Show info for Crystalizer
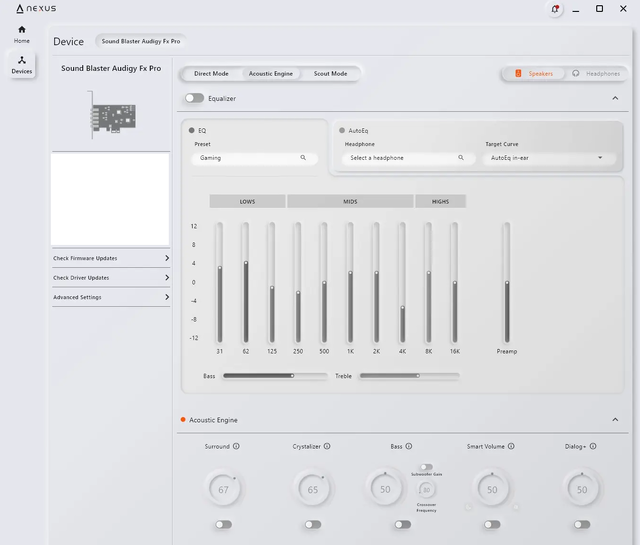Viewport: 640px width, 545px height. [327, 446]
